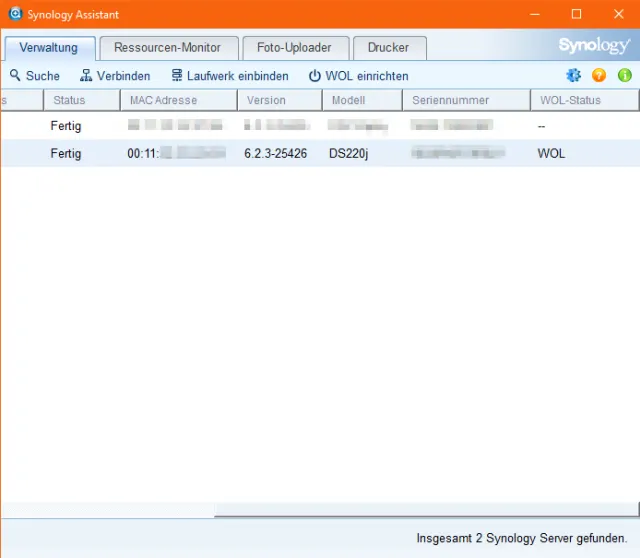Sort by the Seriennummer column header

point(467,100)
